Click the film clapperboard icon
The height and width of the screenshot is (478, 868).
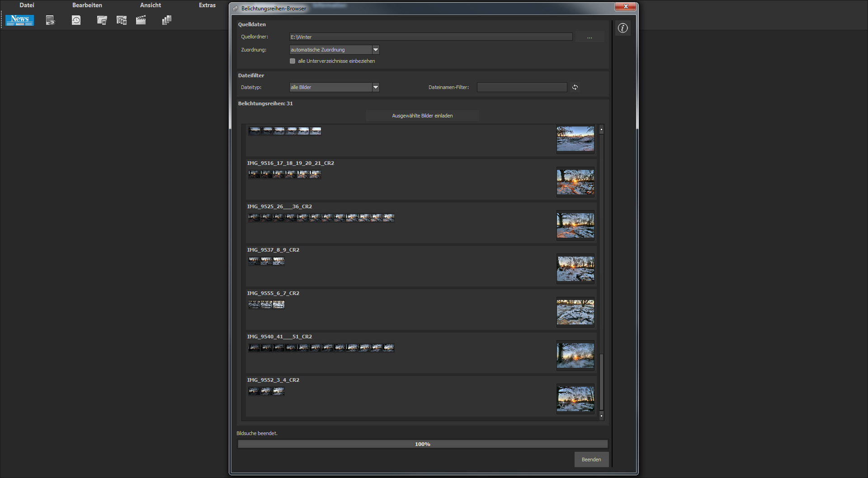[141, 20]
